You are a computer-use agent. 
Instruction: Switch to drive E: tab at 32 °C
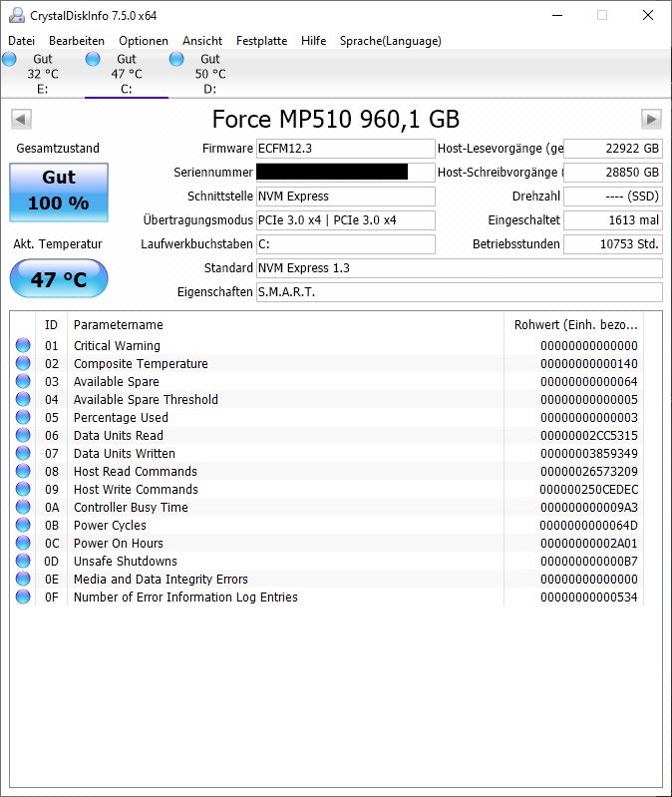click(43, 74)
